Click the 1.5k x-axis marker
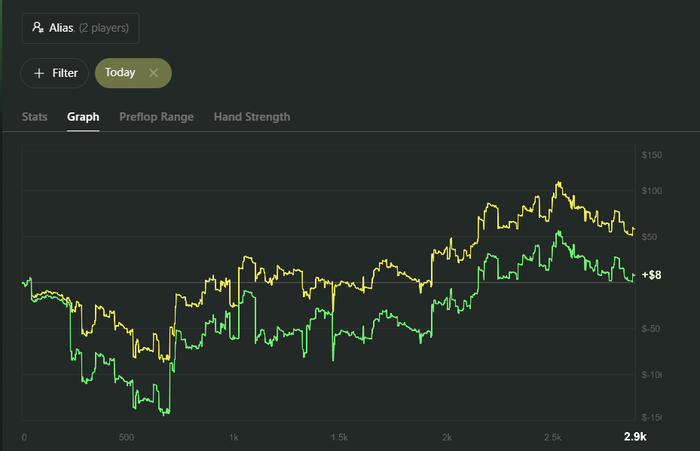The width and height of the screenshot is (700, 451). tap(341, 438)
